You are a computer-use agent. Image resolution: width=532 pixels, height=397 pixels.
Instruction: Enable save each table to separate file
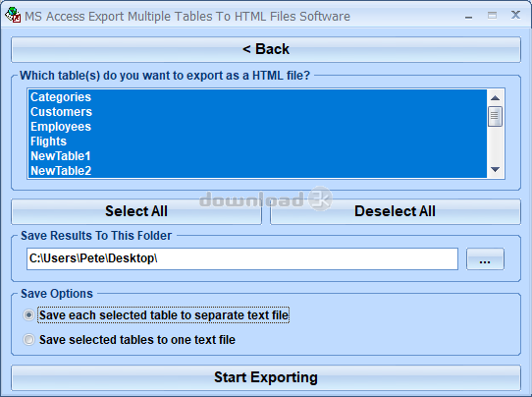pos(28,315)
